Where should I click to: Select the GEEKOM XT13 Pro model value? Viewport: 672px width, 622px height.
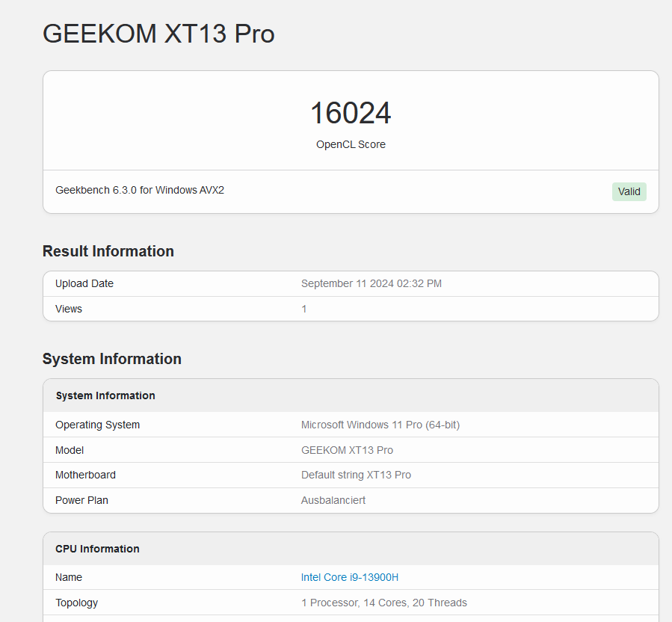tap(347, 450)
